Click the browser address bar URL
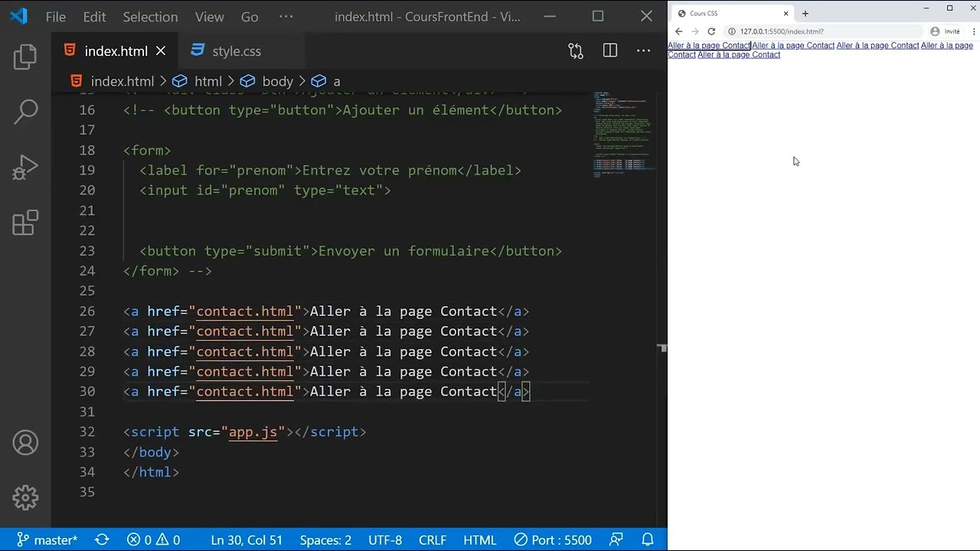 (x=782, y=31)
